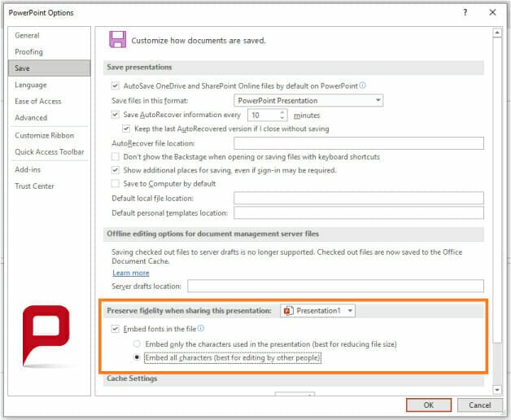This screenshot has height=420, width=511.
Task: Uncheck Embed fonts in the file
Action: coord(116,329)
